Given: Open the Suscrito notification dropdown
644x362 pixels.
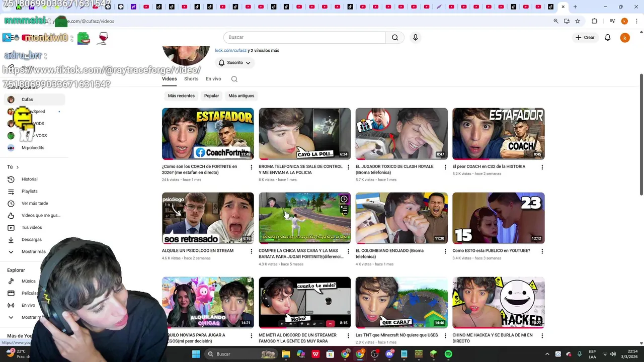Looking at the screenshot, I should pyautogui.click(x=234, y=63).
